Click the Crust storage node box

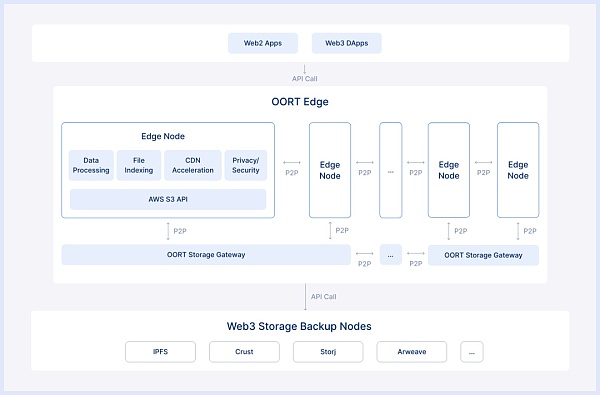[x=244, y=352]
